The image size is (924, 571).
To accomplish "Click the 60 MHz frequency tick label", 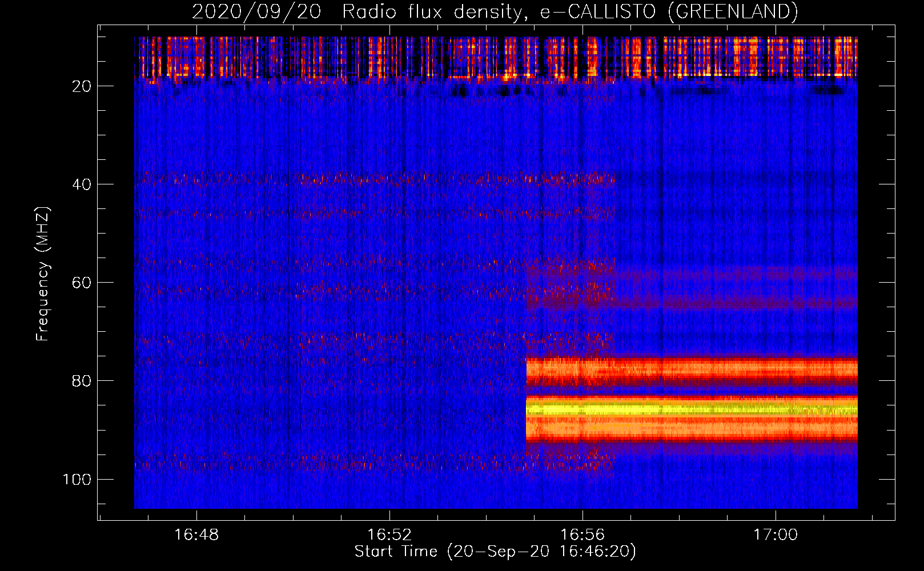I will (x=82, y=283).
